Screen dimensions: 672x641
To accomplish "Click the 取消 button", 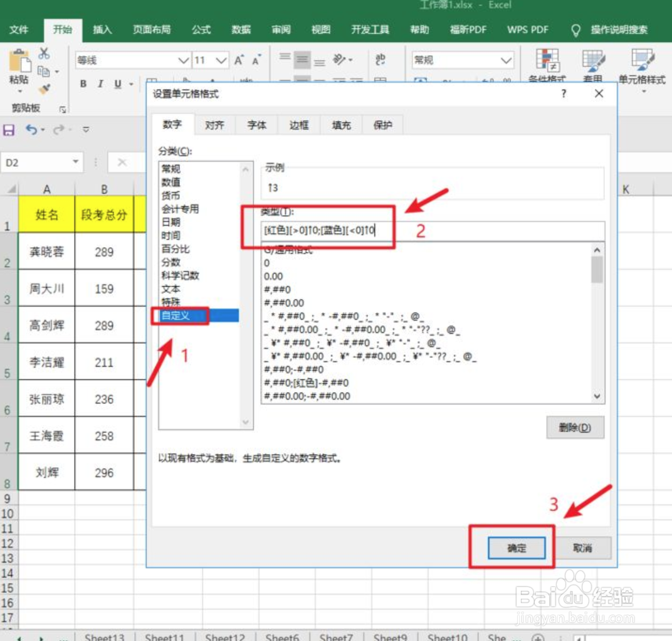I will (x=582, y=548).
